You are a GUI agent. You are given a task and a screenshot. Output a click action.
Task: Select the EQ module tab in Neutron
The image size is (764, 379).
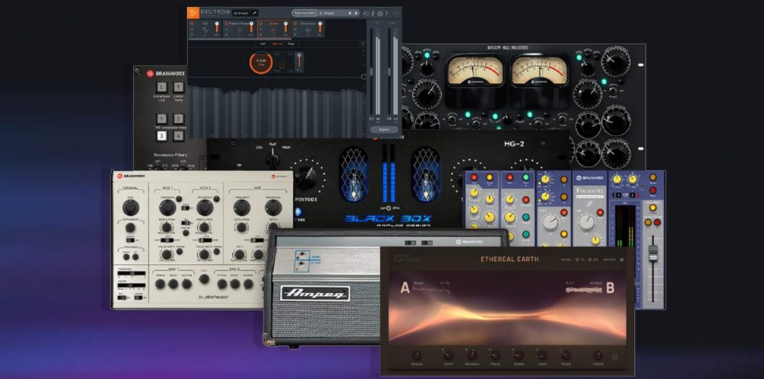pyautogui.click(x=205, y=28)
